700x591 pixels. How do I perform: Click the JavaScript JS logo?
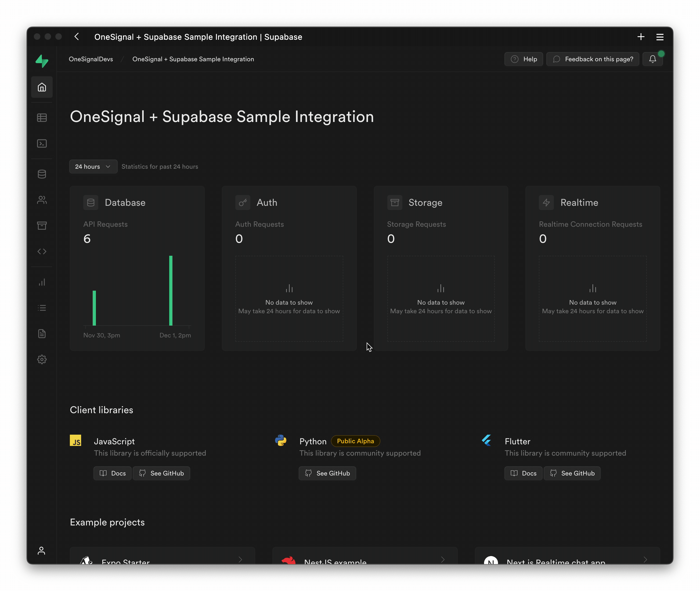[76, 440]
